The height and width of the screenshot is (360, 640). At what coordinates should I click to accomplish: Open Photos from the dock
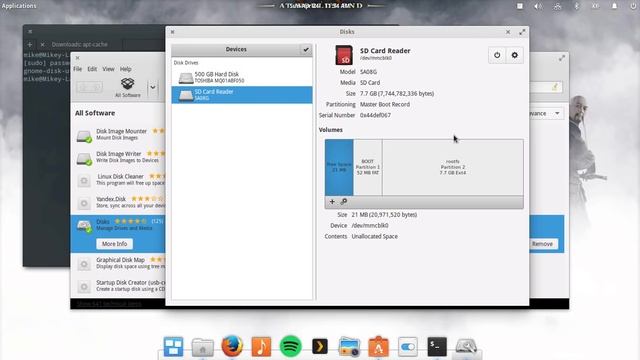click(349, 347)
